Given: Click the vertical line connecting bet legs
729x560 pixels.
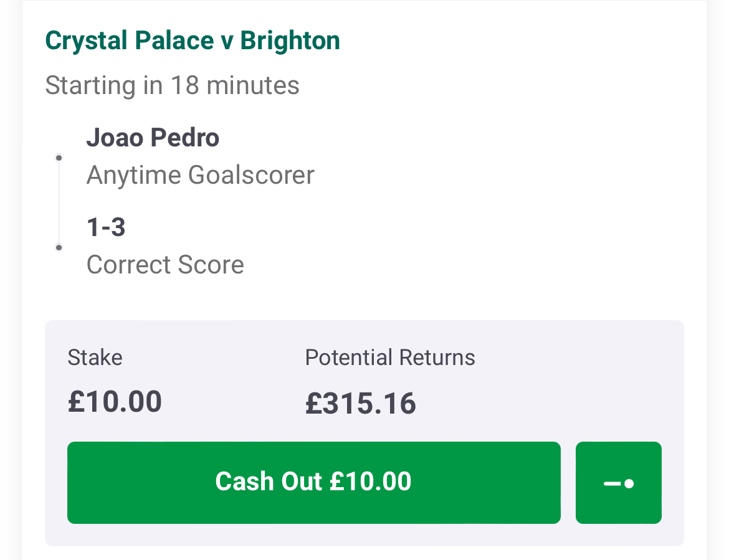Looking at the screenshot, I should coord(59,202).
